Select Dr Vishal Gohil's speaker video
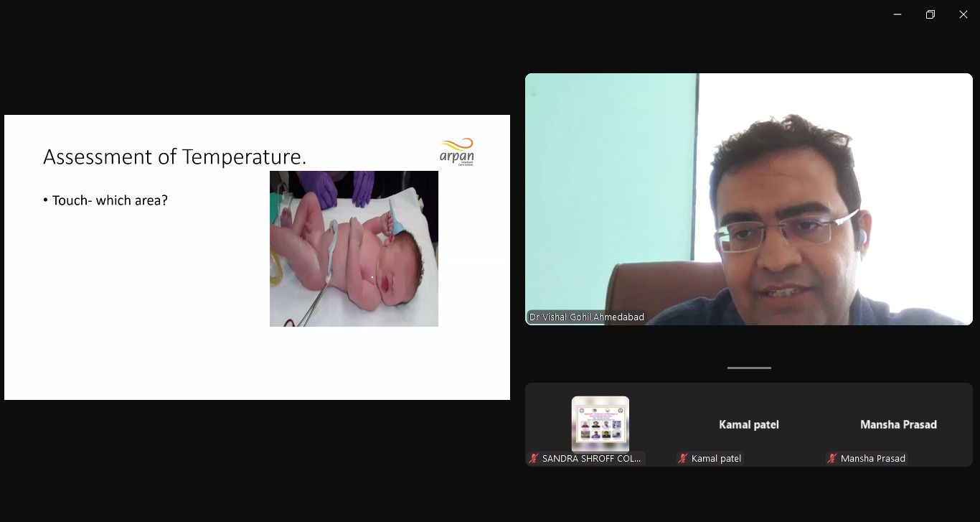This screenshot has height=522, width=980. 748,199
